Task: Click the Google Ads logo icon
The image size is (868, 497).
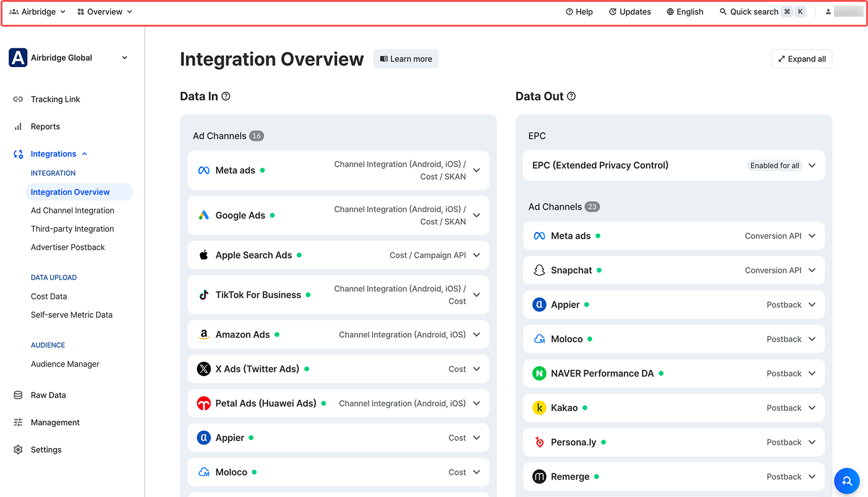Action: coord(204,216)
